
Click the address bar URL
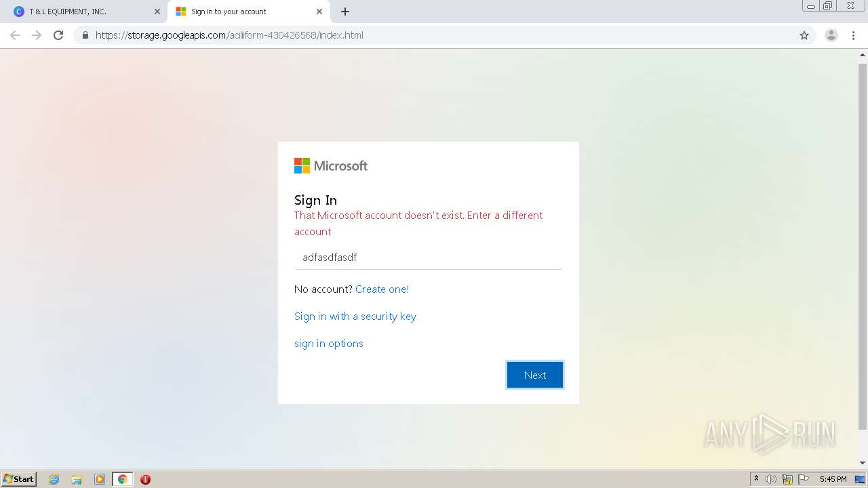(x=229, y=35)
